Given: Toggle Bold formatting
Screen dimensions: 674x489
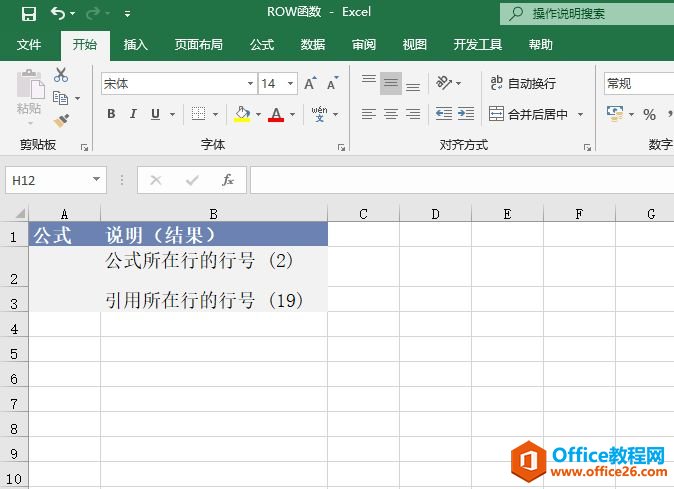Looking at the screenshot, I should click(x=111, y=114).
